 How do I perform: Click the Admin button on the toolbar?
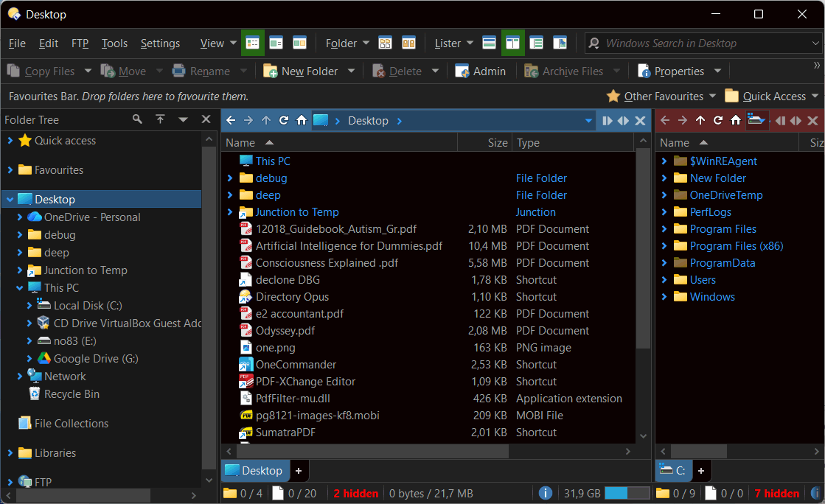point(480,70)
